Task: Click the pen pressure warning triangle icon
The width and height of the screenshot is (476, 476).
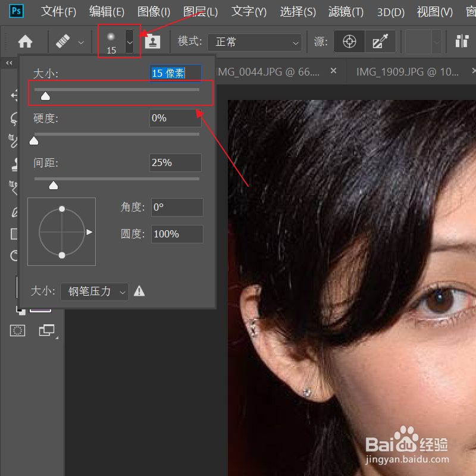Action: (139, 291)
